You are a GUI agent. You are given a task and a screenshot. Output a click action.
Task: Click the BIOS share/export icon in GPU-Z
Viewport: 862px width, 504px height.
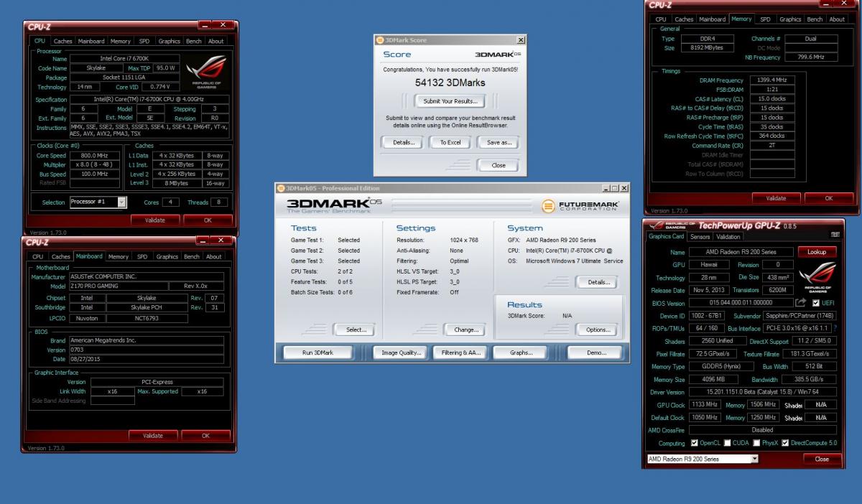click(x=801, y=303)
